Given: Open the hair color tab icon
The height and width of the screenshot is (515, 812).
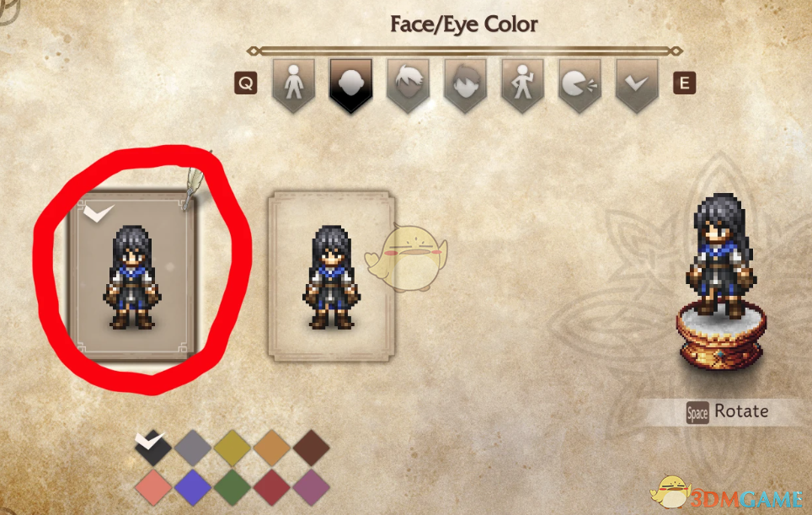Looking at the screenshot, I should coord(465,84).
